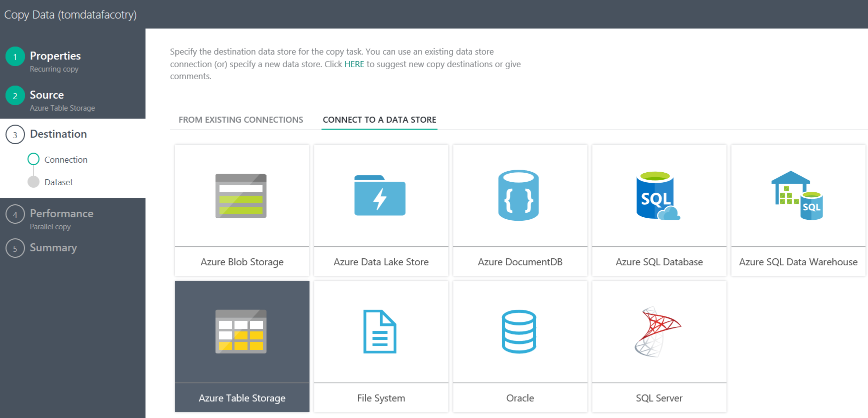This screenshot has width=868, height=418.
Task: Click the Azure Table Storage source subtitle
Action: click(x=62, y=108)
